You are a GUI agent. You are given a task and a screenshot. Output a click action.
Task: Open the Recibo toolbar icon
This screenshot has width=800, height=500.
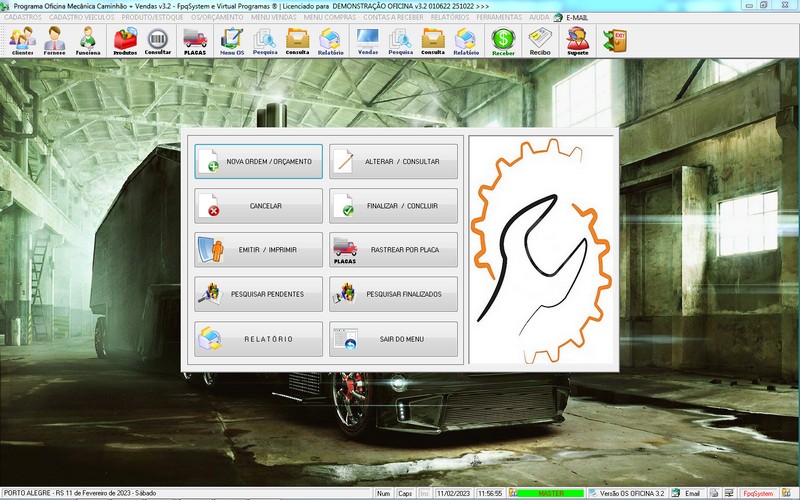(x=540, y=41)
